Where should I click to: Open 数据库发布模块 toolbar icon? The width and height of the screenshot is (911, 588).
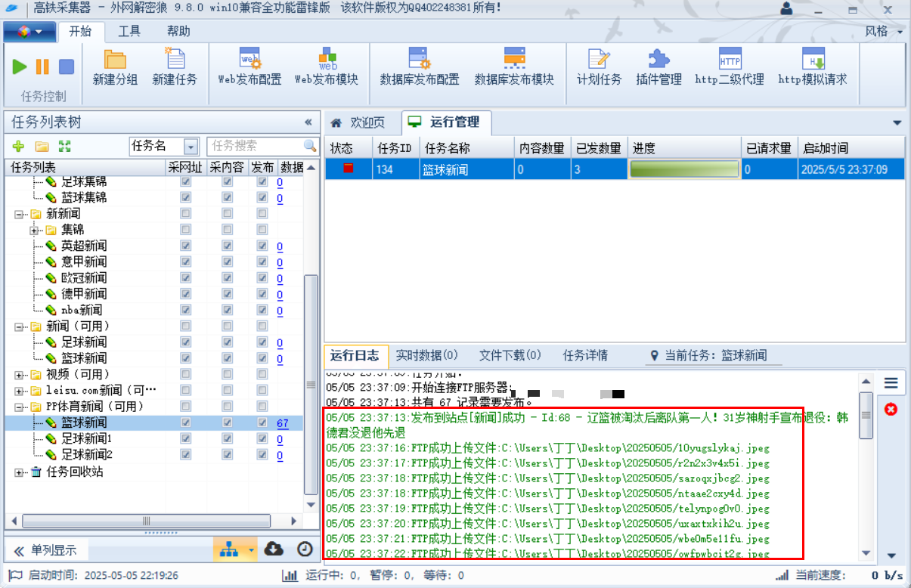click(x=514, y=66)
